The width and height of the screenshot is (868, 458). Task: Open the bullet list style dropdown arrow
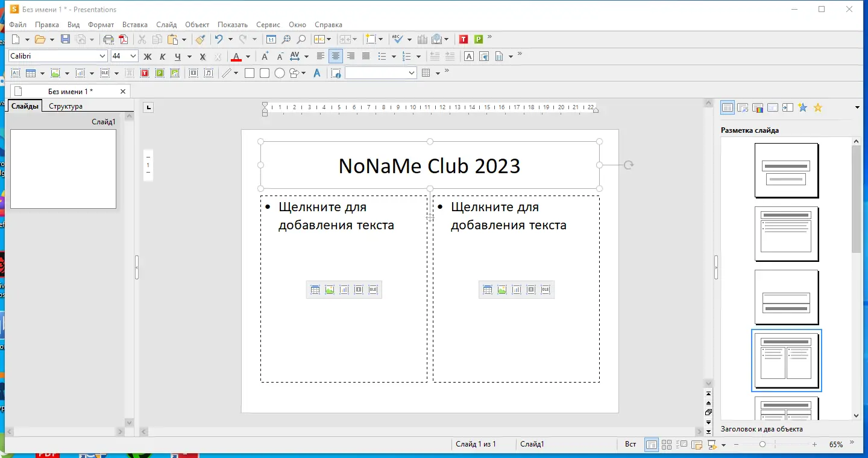click(x=394, y=57)
